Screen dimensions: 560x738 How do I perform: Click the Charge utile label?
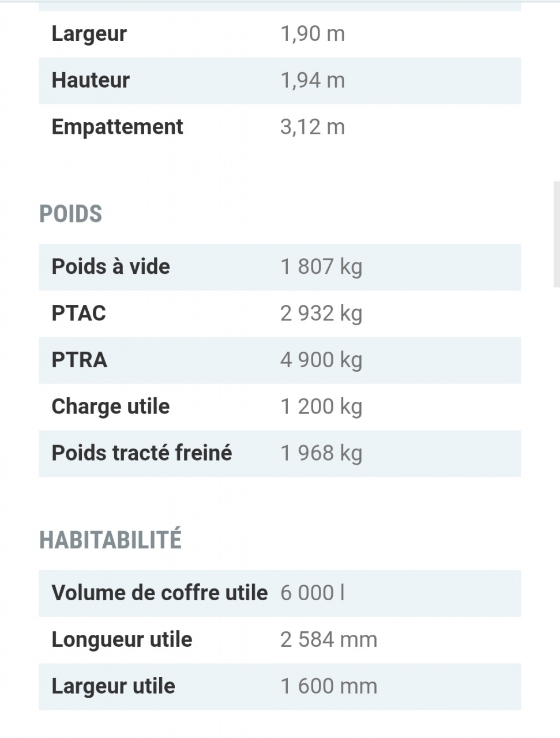point(111,407)
